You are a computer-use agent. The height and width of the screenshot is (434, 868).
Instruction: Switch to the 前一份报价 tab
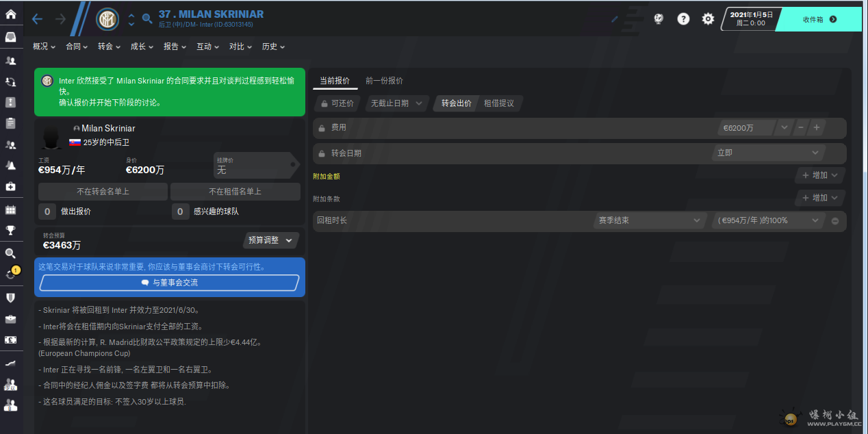384,80
